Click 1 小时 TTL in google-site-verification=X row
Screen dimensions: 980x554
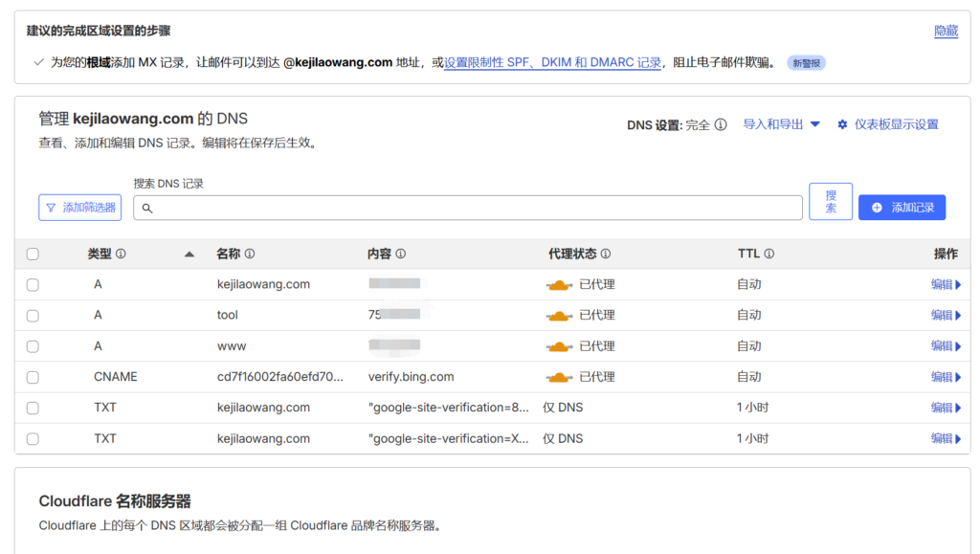pyautogui.click(x=752, y=438)
